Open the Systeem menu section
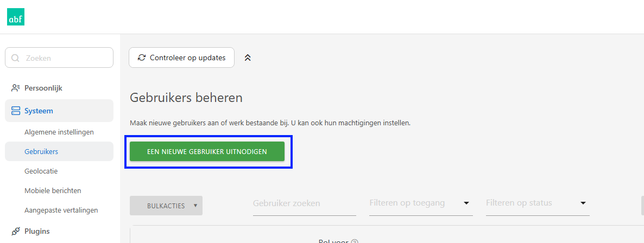Image resolution: width=644 pixels, height=243 pixels. 59,111
